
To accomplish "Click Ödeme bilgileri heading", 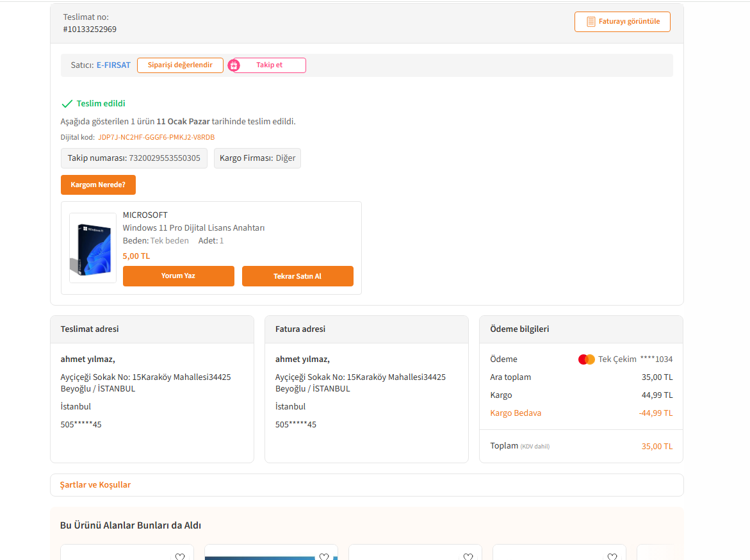I will point(519,329).
